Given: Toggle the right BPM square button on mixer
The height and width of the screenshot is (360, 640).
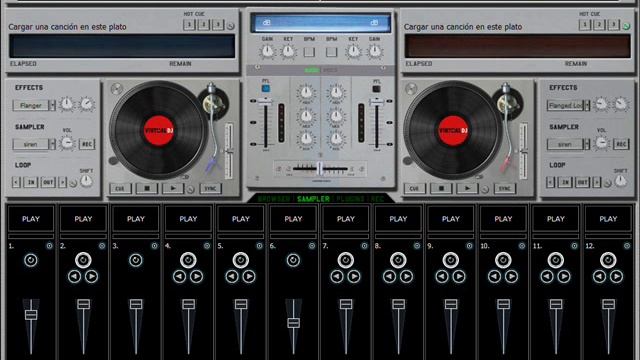Looking at the screenshot, I should (331, 52).
